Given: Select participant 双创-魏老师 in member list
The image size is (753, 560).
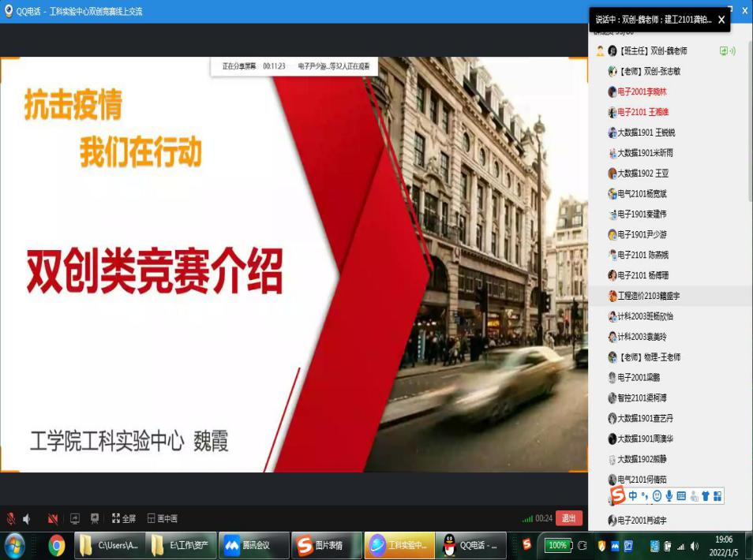Looking at the screenshot, I should pos(652,51).
